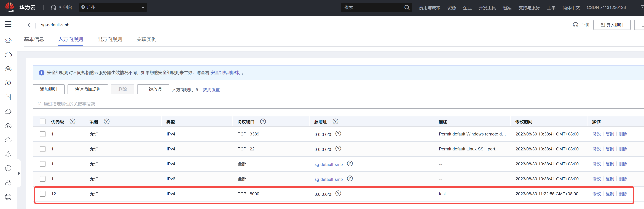Image resolution: width=644 pixels, height=209 pixels.
Task: Open the 工单 menu
Action: [551, 8]
